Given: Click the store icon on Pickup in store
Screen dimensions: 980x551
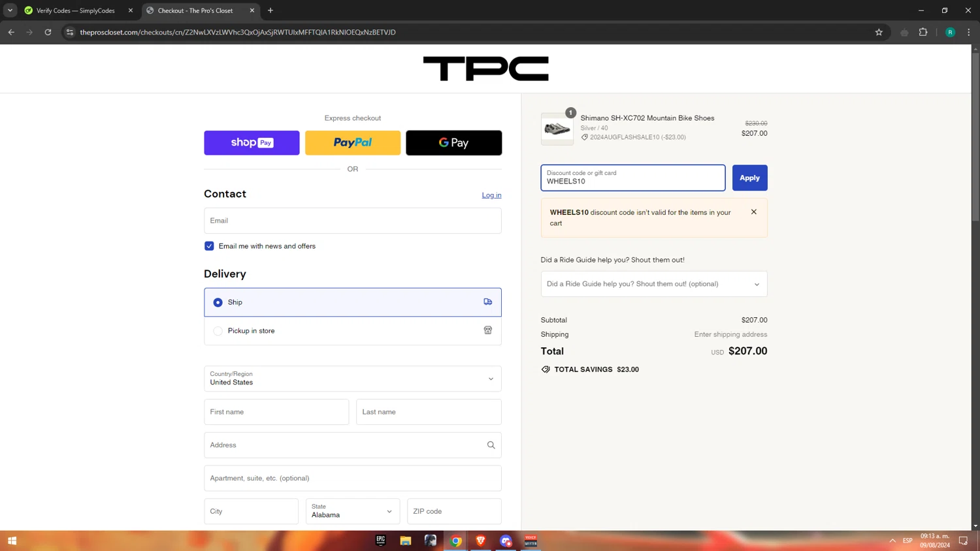Looking at the screenshot, I should (487, 330).
